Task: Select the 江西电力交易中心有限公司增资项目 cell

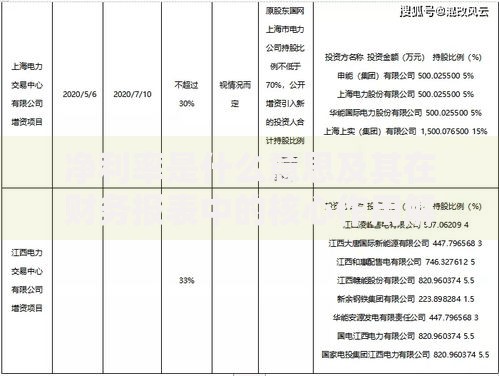Action: (27, 280)
